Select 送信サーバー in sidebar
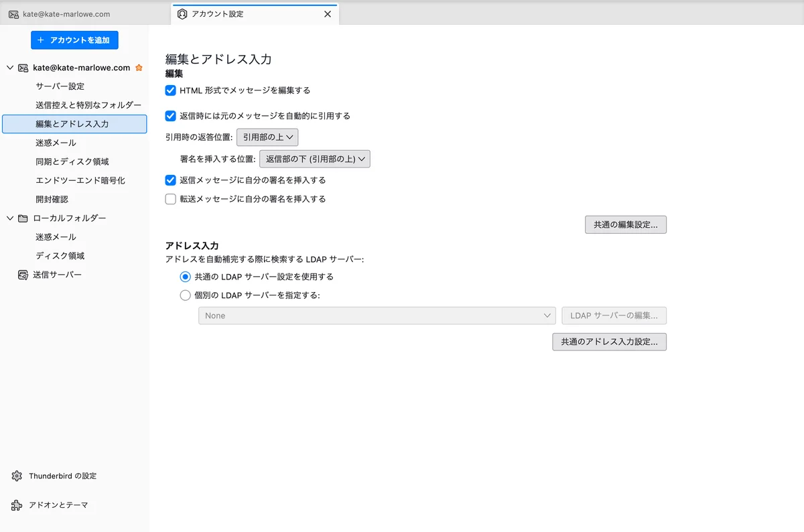The width and height of the screenshot is (804, 532). point(58,275)
